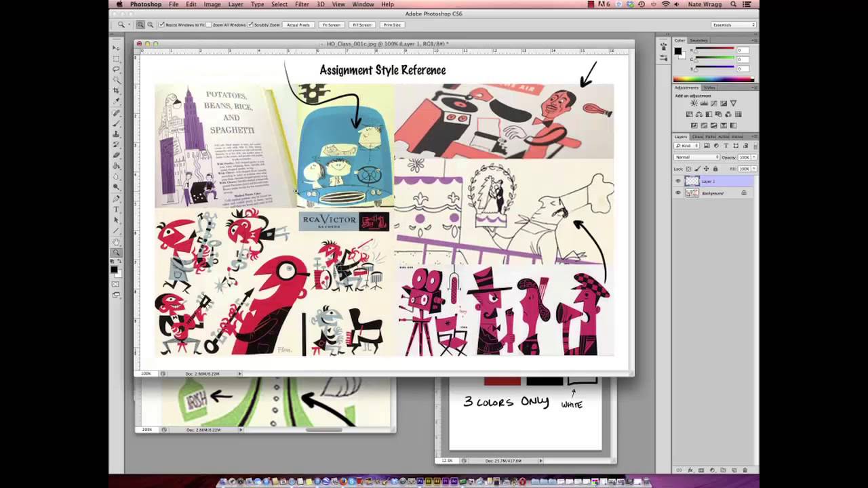Switch to the Swatches tab
The image size is (868, 488).
point(699,41)
